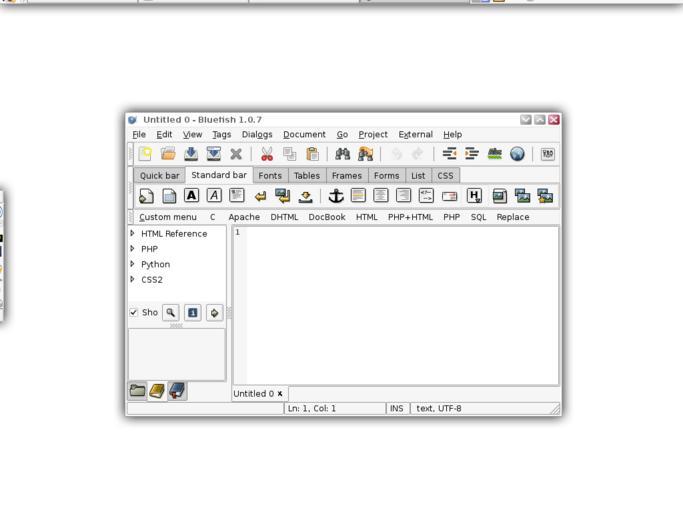
Task: Open a file with the folder icon
Action: pos(168,154)
